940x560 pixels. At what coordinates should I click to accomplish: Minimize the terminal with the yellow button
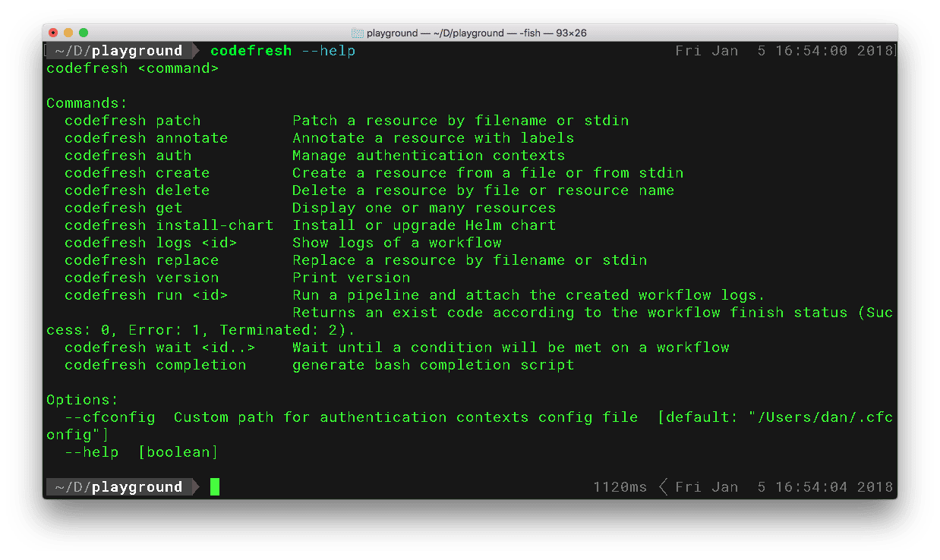[x=68, y=33]
